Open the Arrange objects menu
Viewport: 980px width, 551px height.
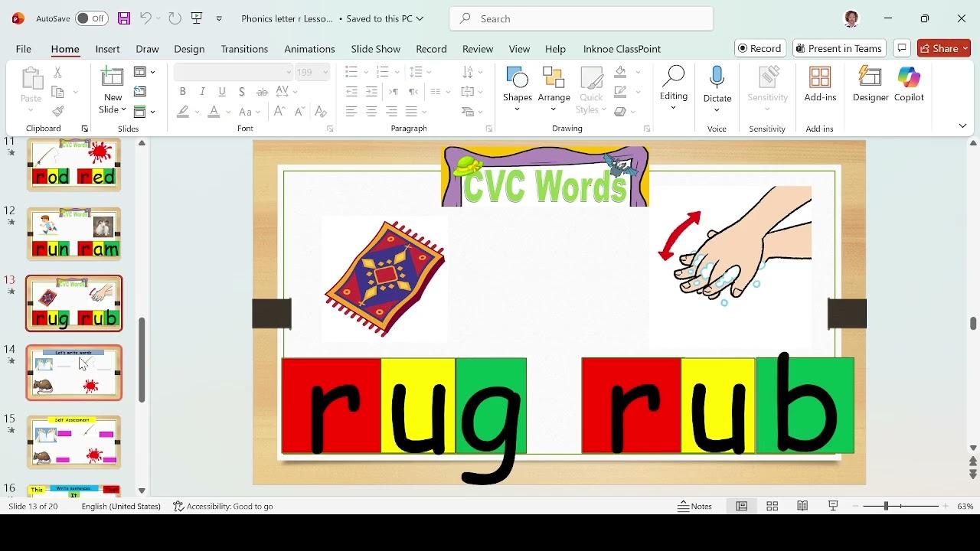point(554,90)
